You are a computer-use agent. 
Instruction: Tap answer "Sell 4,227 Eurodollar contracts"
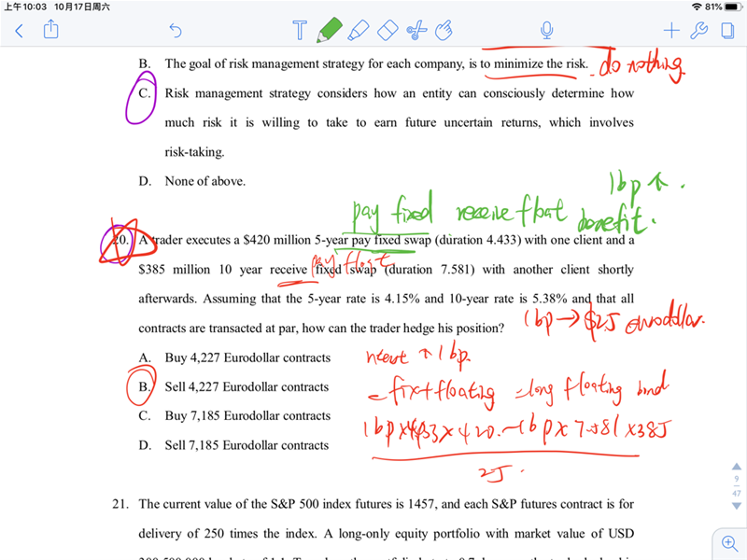247,387
